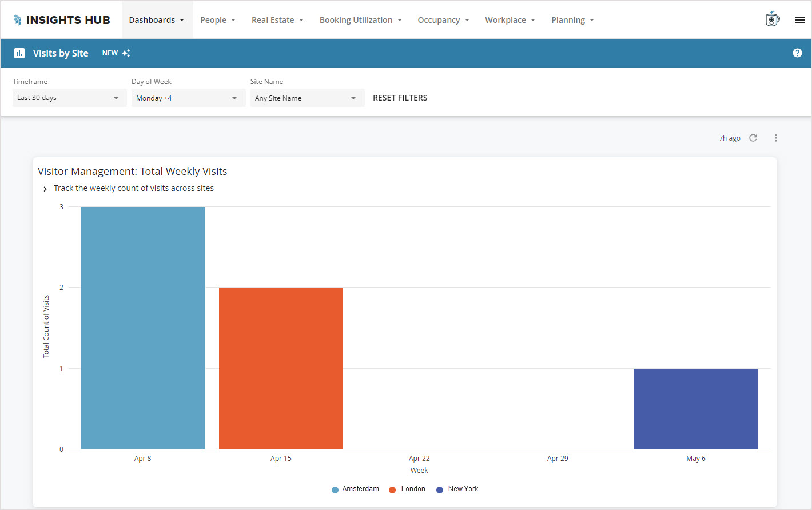Open the Booking Utilization menu
Image resolution: width=812 pixels, height=510 pixels.
coord(361,20)
